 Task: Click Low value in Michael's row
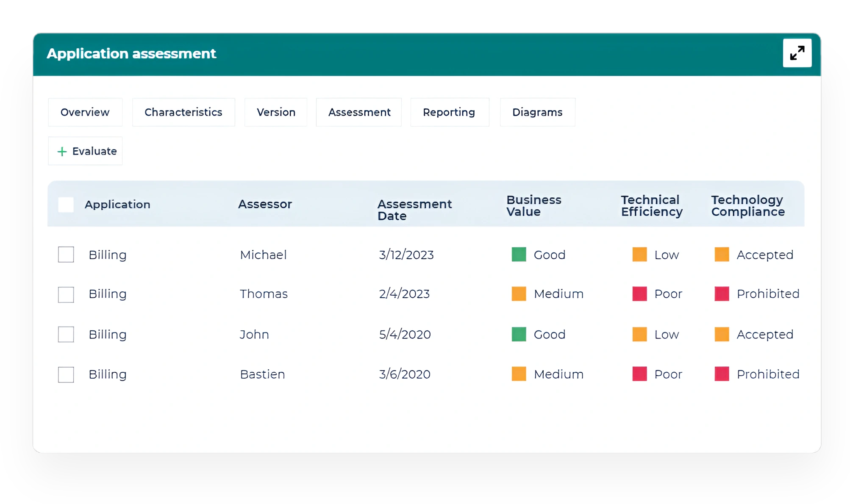pyautogui.click(x=667, y=255)
